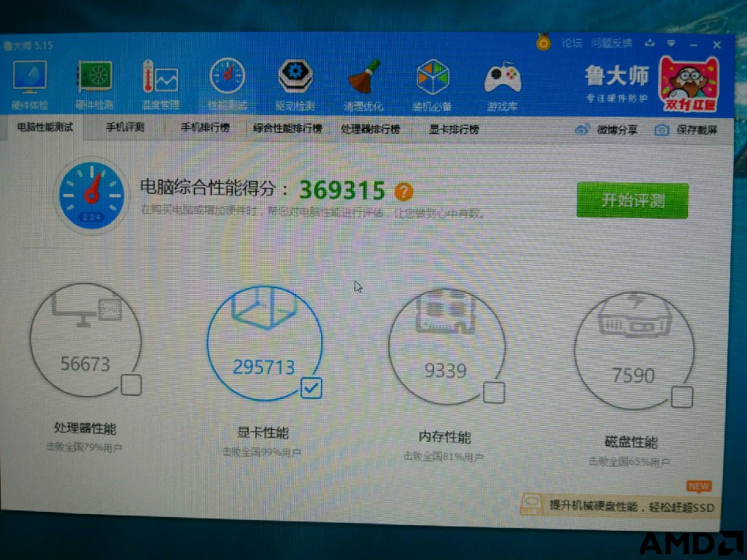Switch to the 显卡排行榜 tab

pos(454,129)
